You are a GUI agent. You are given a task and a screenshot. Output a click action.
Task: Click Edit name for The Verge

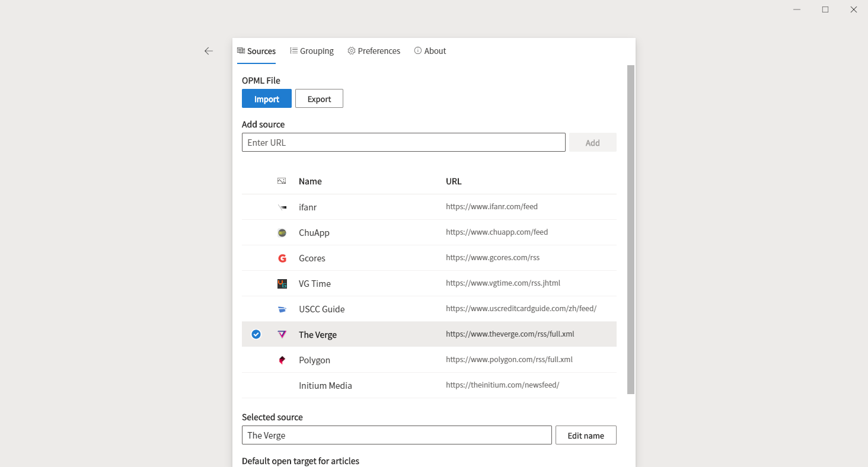tap(586, 435)
